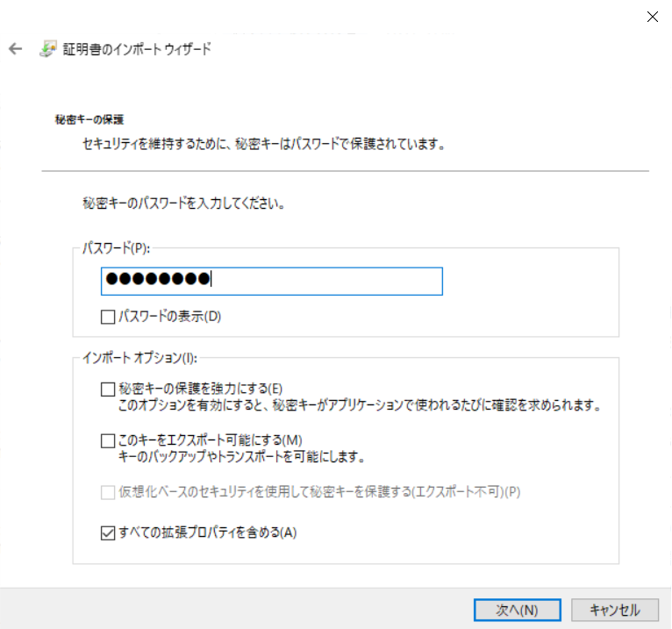Image resolution: width=672 pixels, height=629 pixels.
Task: Click the greyed-out 仮想化ベースのセキュリティ checkbox
Action: point(108,491)
